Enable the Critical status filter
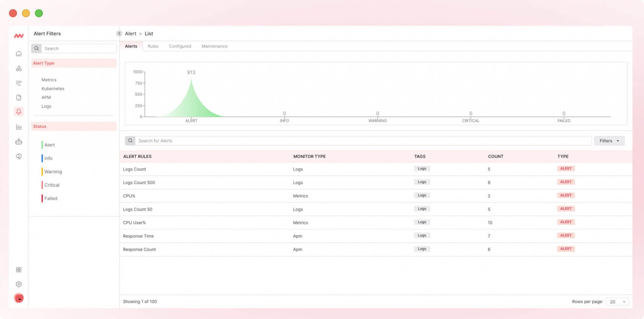Viewport: 644px width, 319px height. point(52,185)
